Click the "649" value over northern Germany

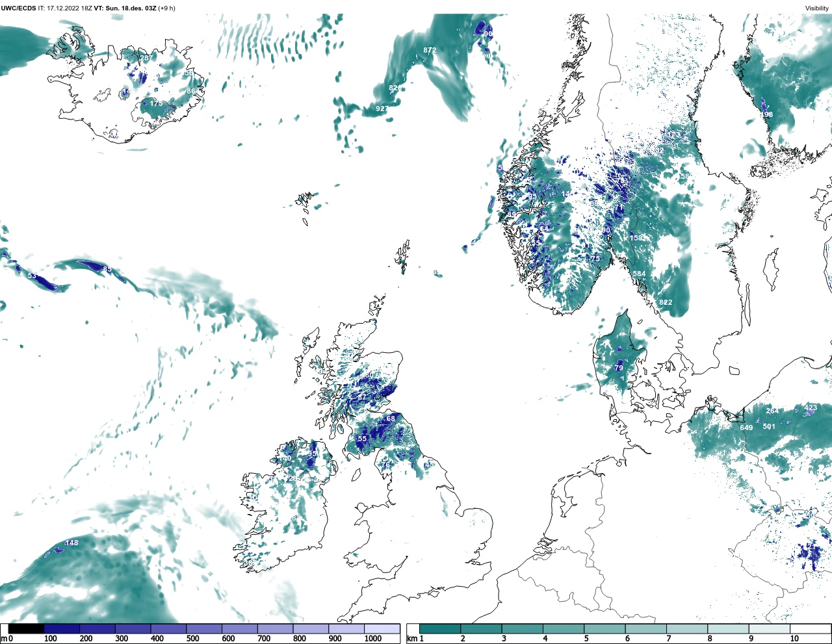tap(746, 428)
